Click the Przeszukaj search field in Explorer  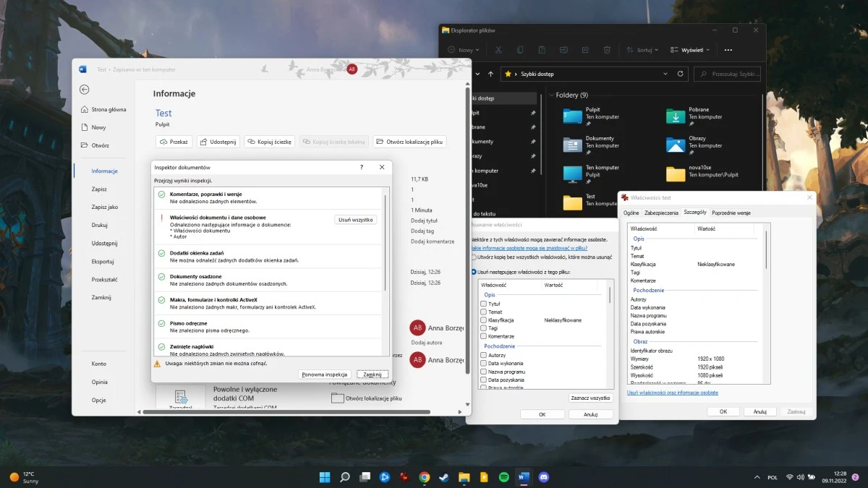[x=727, y=74]
